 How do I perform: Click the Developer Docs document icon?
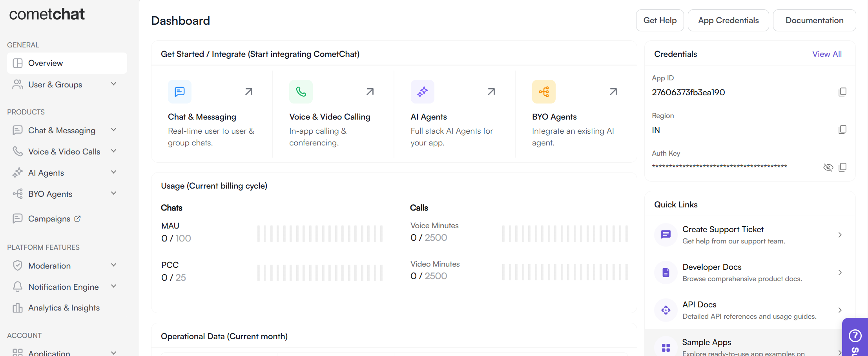coord(666,272)
